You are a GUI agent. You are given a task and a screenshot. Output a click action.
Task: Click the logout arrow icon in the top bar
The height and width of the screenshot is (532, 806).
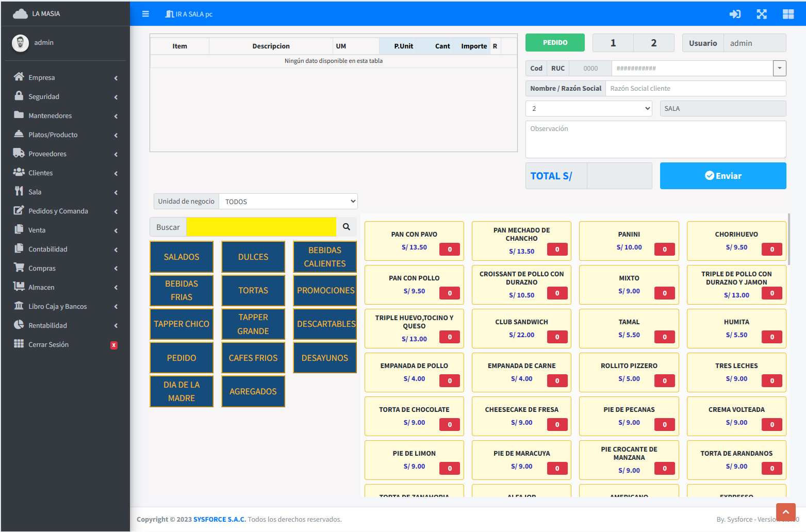pos(735,14)
